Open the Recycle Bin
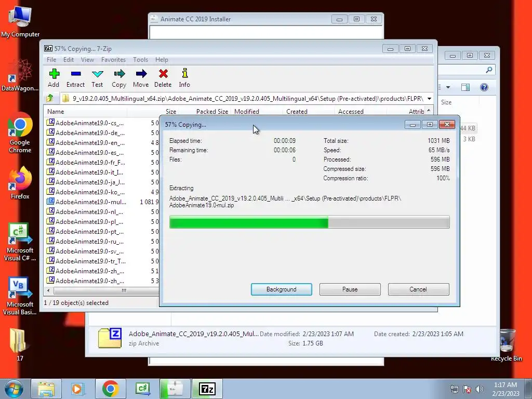532x399 pixels. (507, 345)
